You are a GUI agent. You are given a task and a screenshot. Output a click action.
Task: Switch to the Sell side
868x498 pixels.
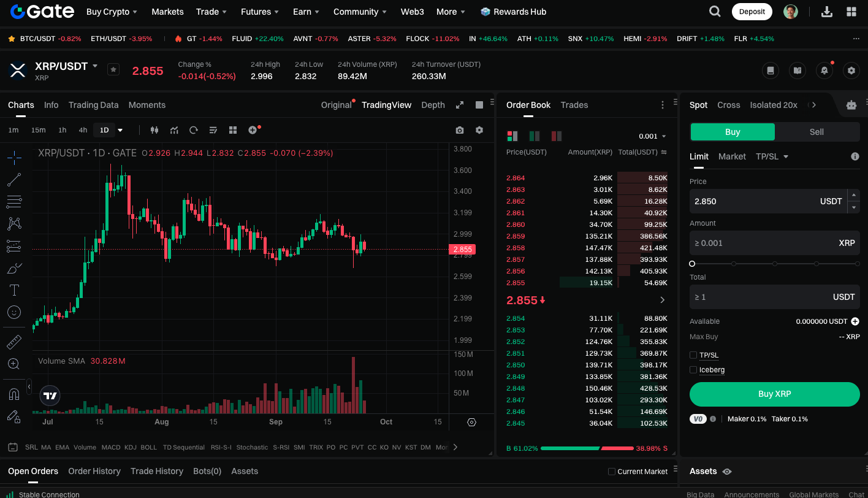(817, 132)
